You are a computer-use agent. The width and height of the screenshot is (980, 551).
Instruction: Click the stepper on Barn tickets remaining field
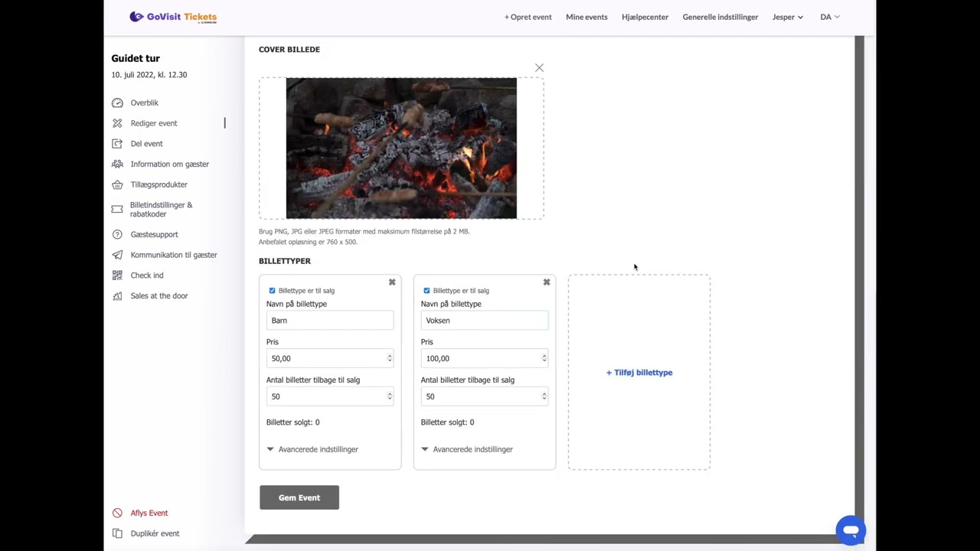(390, 396)
